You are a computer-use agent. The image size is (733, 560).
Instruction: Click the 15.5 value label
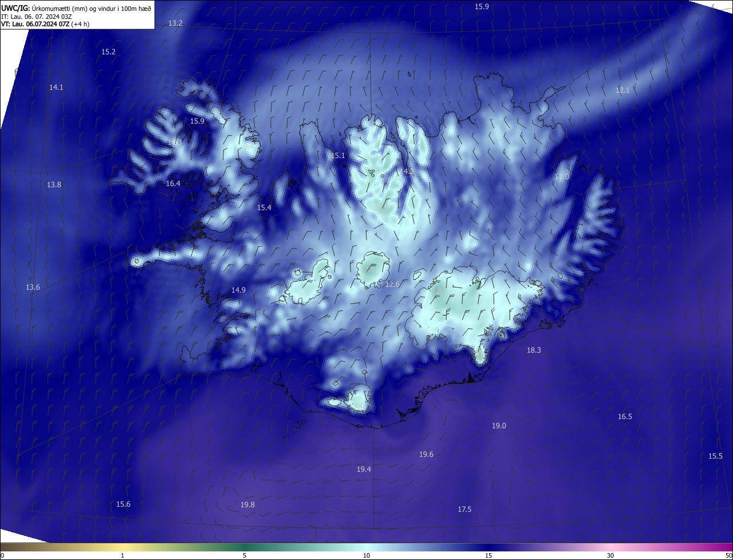click(715, 456)
